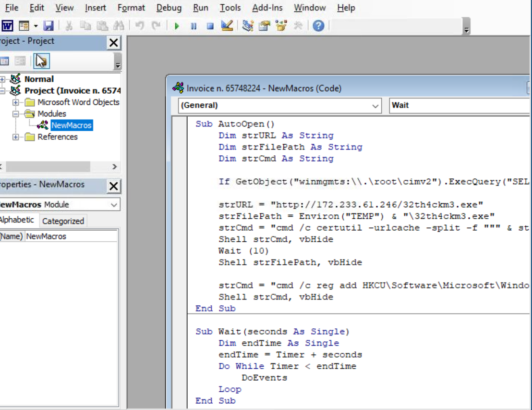
Task: Close the Project Explorer pane
Action: click(114, 42)
